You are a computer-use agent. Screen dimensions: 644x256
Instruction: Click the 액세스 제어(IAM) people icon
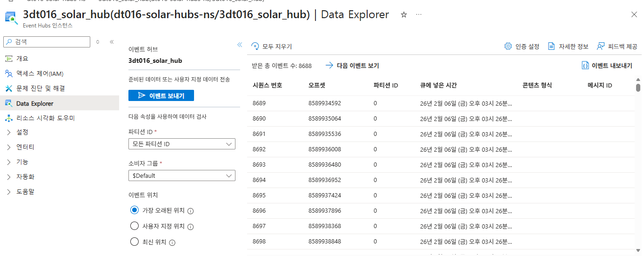(9, 74)
